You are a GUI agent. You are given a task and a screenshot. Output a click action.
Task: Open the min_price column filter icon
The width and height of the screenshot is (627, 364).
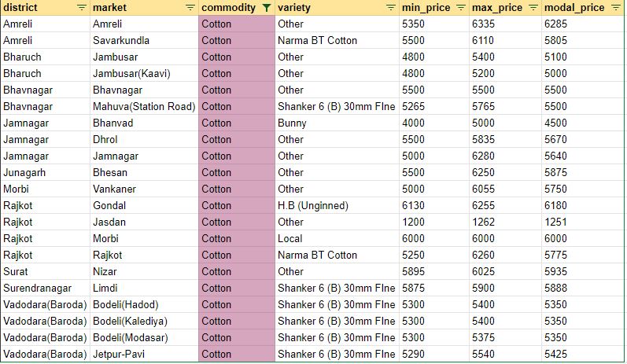pos(460,8)
